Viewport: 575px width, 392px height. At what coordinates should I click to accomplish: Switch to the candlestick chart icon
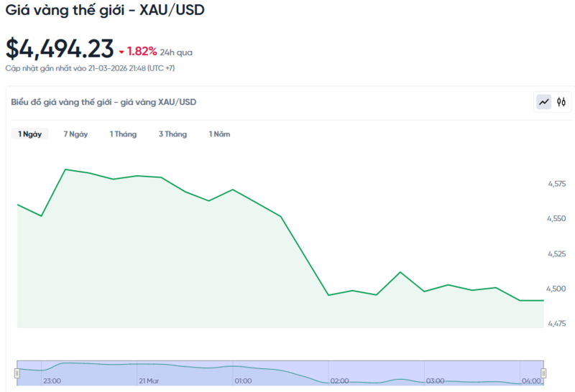[561, 102]
